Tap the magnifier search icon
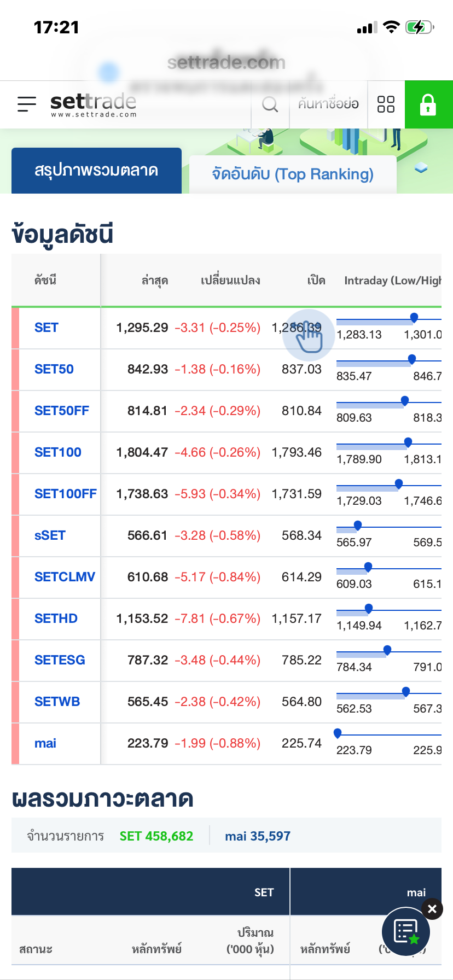 (270, 104)
